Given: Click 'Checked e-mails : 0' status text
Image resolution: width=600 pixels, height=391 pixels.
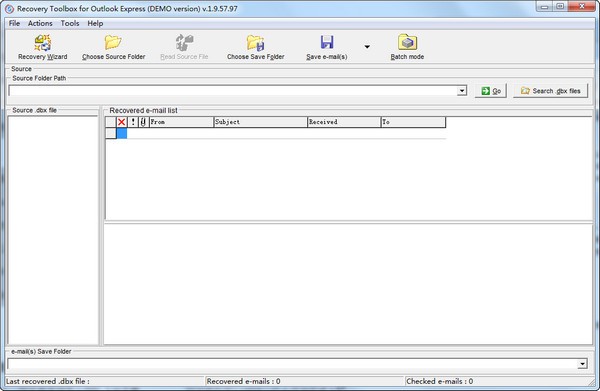Looking at the screenshot, I should pos(440,381).
